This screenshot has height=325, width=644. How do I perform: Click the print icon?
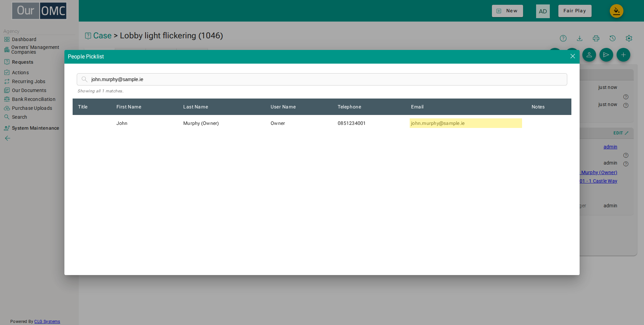click(596, 38)
